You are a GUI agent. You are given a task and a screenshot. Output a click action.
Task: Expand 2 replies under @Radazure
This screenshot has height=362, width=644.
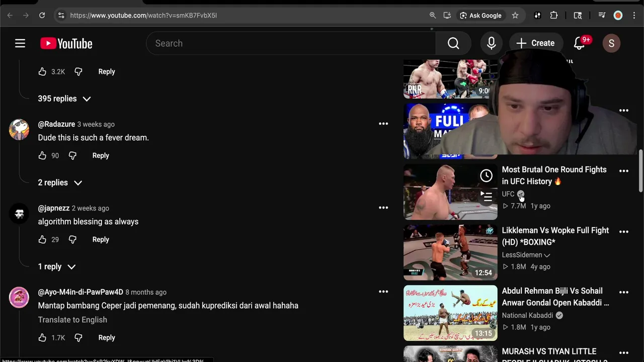coord(60,183)
